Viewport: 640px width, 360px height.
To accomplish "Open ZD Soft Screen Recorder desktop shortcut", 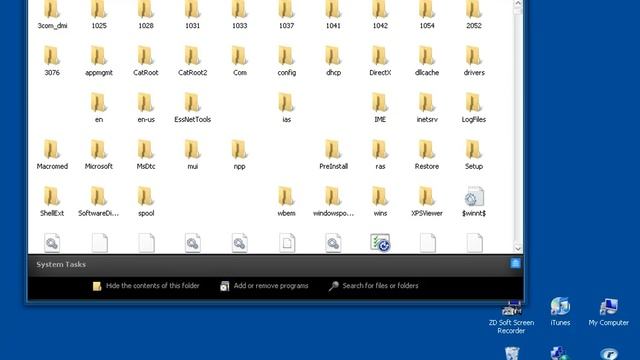I will (511, 318).
